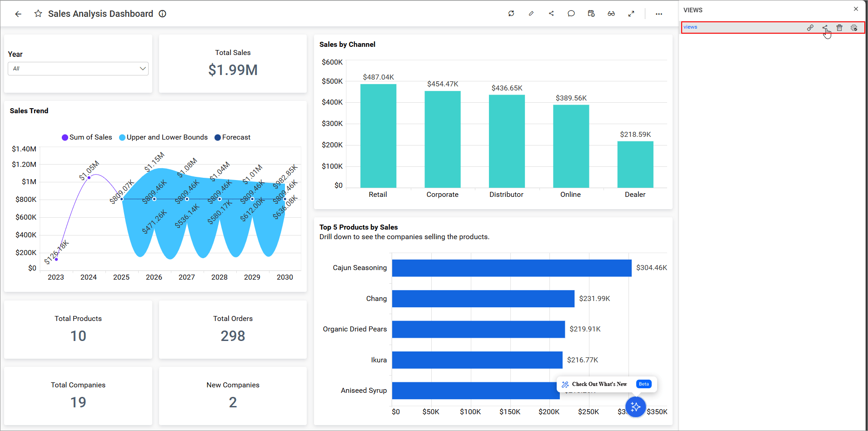The image size is (868, 431).
Task: Click the Upper and Lower Bounds legend swatch
Action: coord(122,137)
